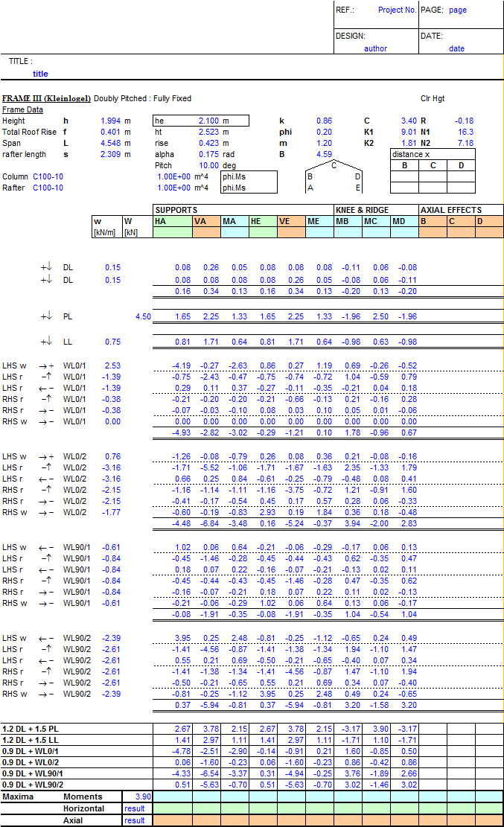Viewport: 504px width, 827px height.
Task: Click the Column section C100-10
Action: coord(48,176)
